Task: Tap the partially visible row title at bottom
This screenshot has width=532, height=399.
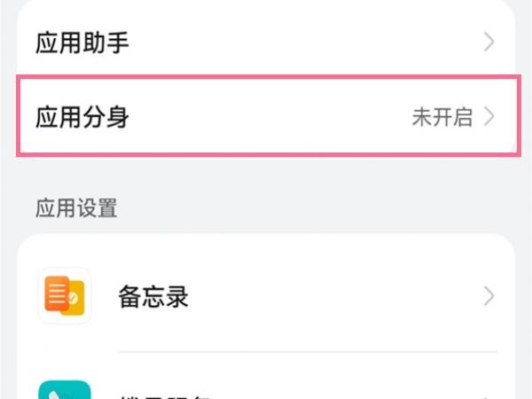Action: pos(165,396)
